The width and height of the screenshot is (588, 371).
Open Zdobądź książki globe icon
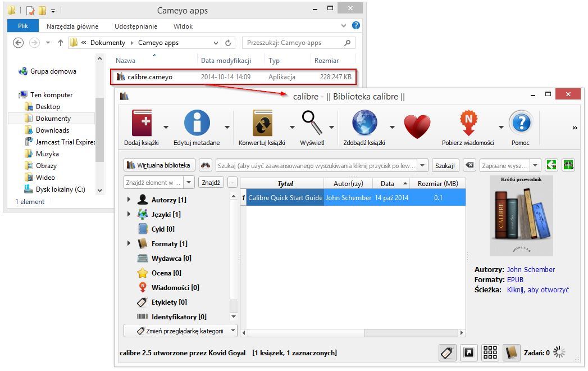[x=364, y=123]
